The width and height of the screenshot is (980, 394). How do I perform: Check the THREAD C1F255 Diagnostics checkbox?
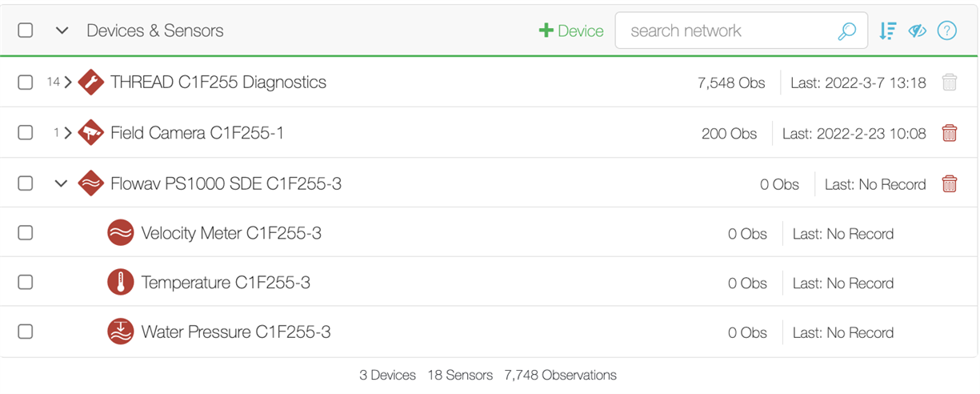[x=26, y=82]
